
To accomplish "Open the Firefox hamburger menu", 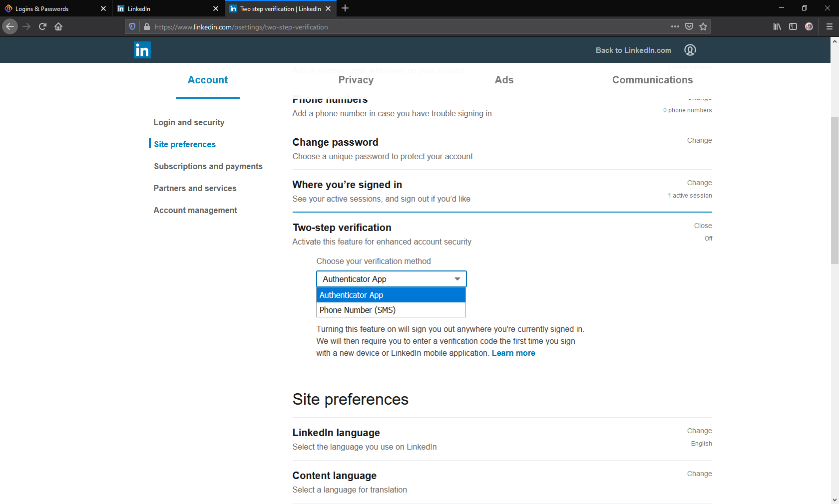I will (830, 26).
